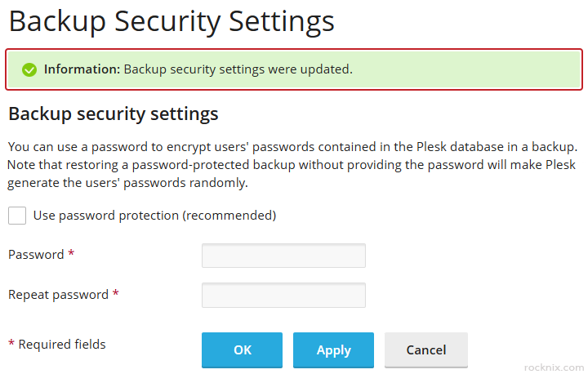Click the Password field label
Image resolution: width=588 pixels, height=374 pixels.
pyautogui.click(x=36, y=255)
